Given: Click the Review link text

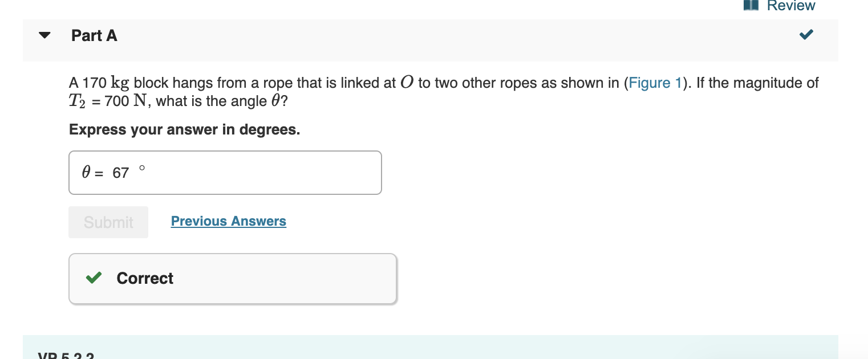Looking at the screenshot, I should point(791,6).
